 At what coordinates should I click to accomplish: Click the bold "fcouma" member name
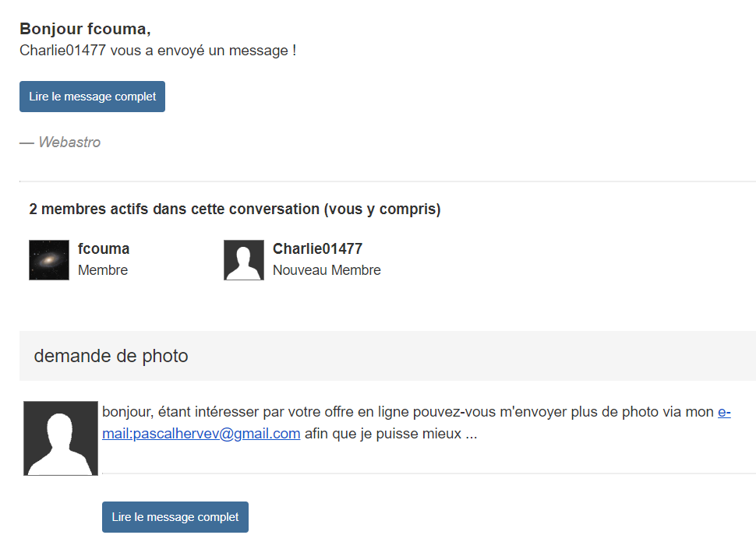tap(104, 249)
